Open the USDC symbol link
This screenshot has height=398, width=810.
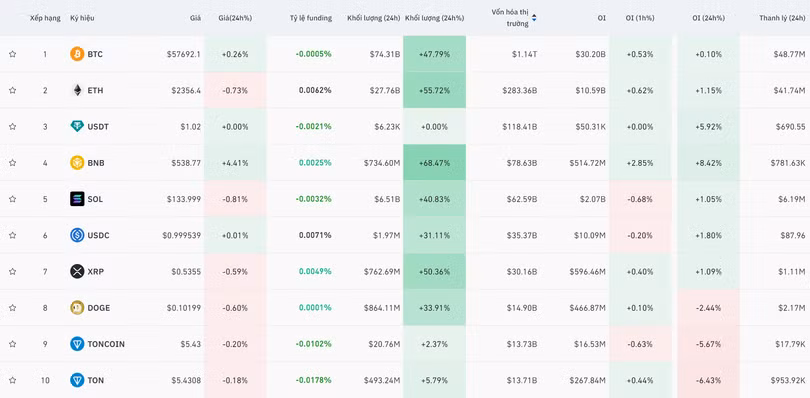point(98,235)
